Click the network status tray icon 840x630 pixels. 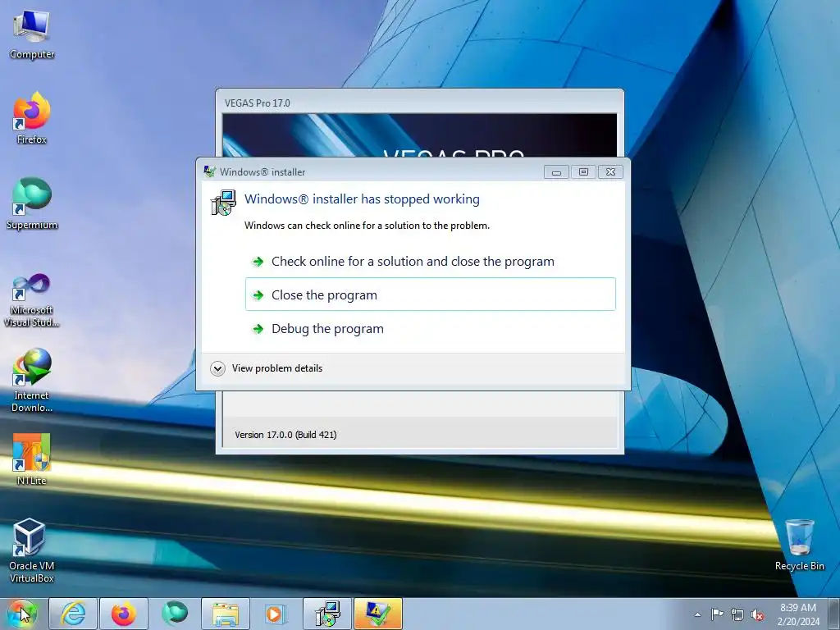click(737, 614)
